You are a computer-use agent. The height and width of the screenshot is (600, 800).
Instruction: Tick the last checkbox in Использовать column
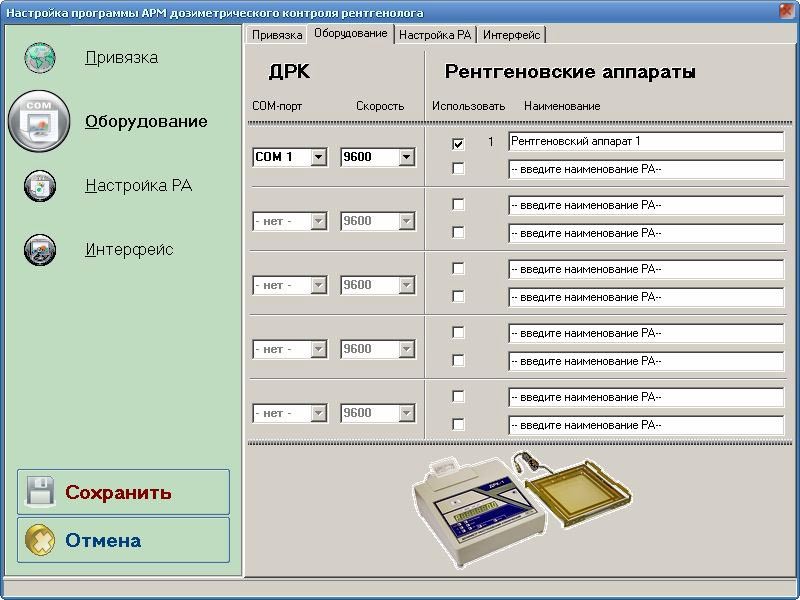click(x=458, y=425)
